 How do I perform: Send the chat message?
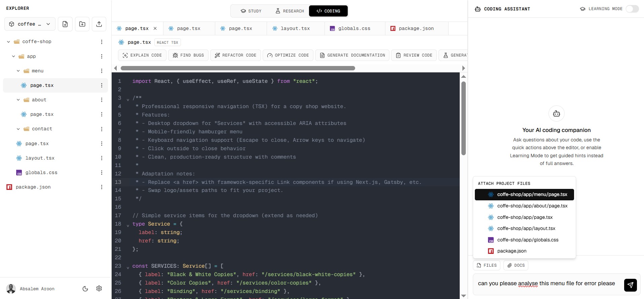[x=631, y=285]
